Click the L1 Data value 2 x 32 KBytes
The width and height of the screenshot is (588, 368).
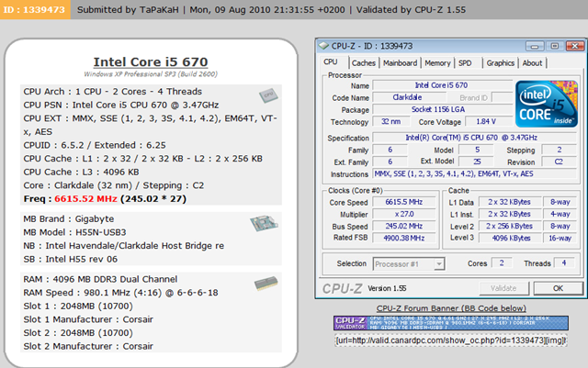tap(509, 202)
